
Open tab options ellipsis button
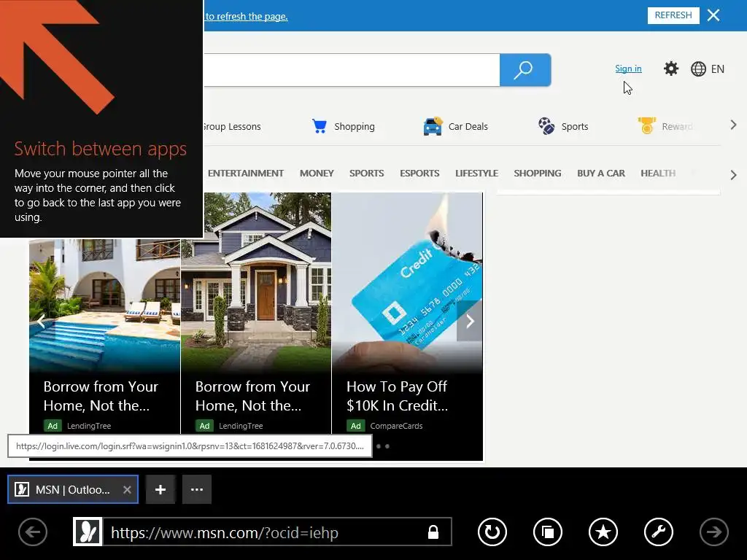click(x=197, y=489)
